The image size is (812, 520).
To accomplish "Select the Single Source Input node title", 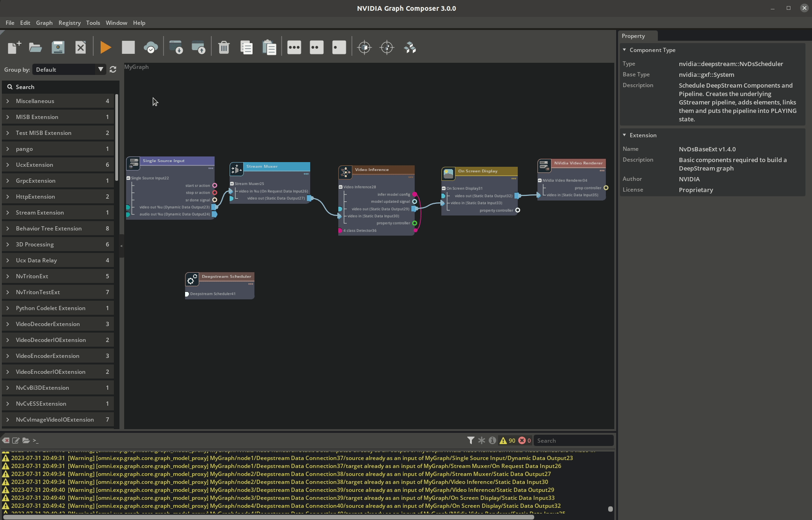I will pyautogui.click(x=164, y=161).
